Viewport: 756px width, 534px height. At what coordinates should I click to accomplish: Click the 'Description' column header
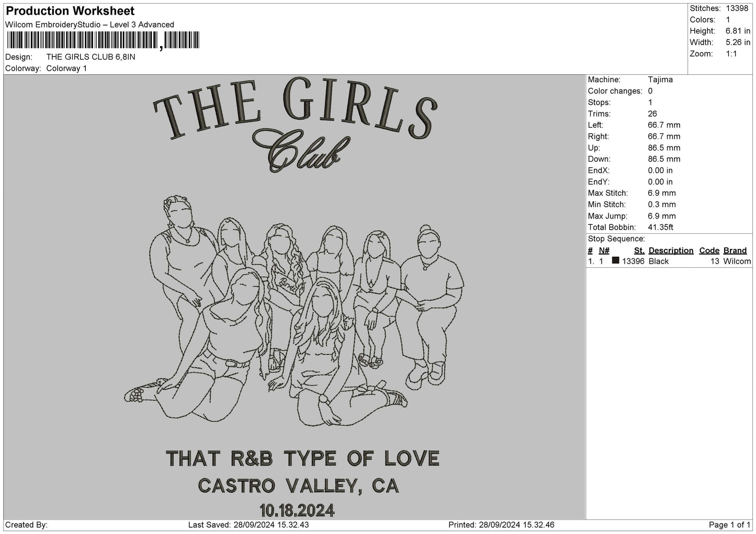coord(671,251)
